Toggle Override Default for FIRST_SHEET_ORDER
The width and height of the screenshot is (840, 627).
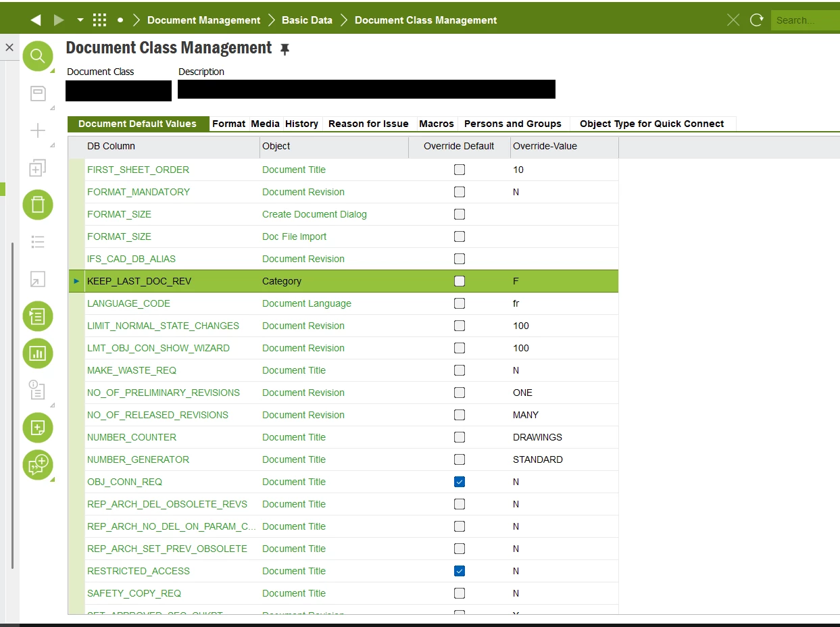(x=460, y=170)
